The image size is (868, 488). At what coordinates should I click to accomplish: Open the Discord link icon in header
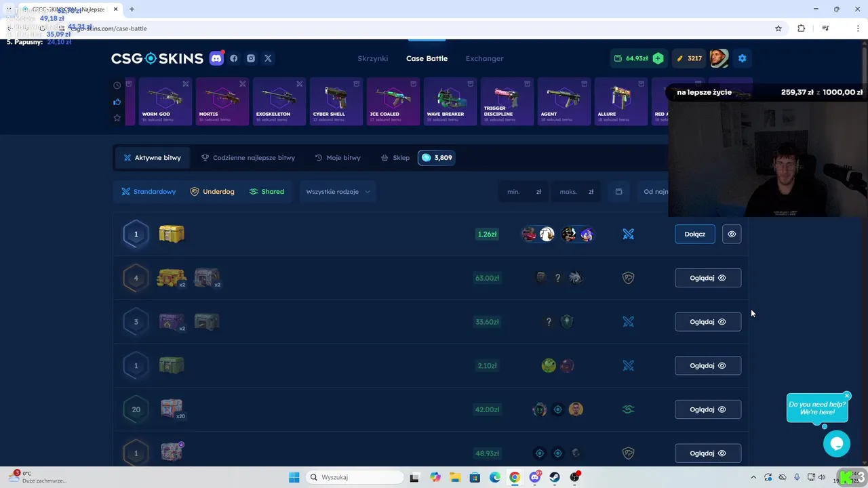(x=216, y=58)
